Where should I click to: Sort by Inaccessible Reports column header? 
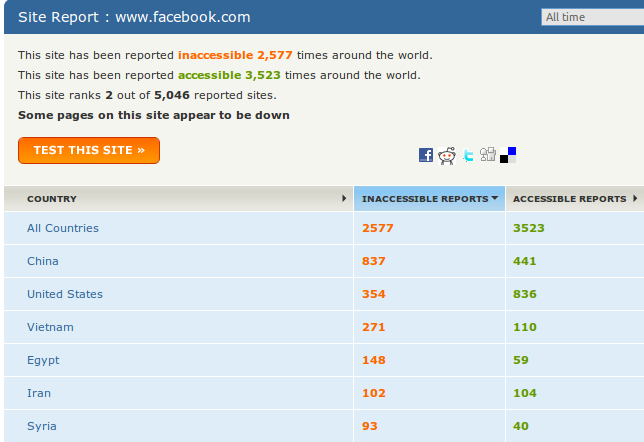[429, 199]
